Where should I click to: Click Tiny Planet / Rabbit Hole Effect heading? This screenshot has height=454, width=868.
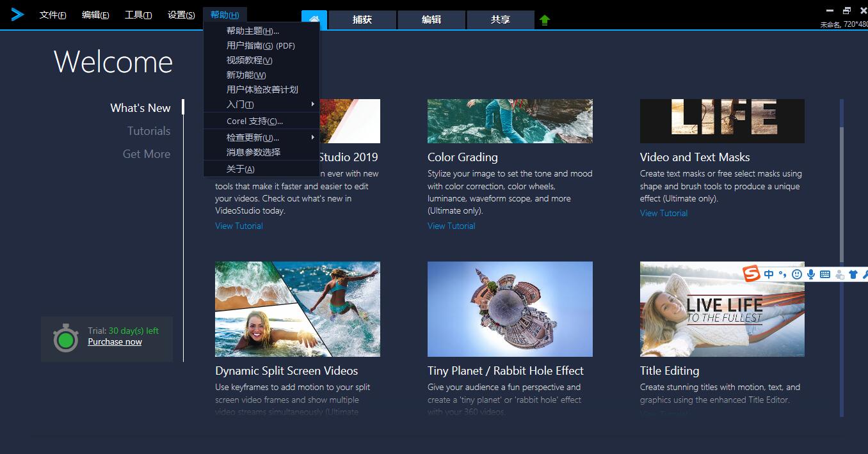506,370
